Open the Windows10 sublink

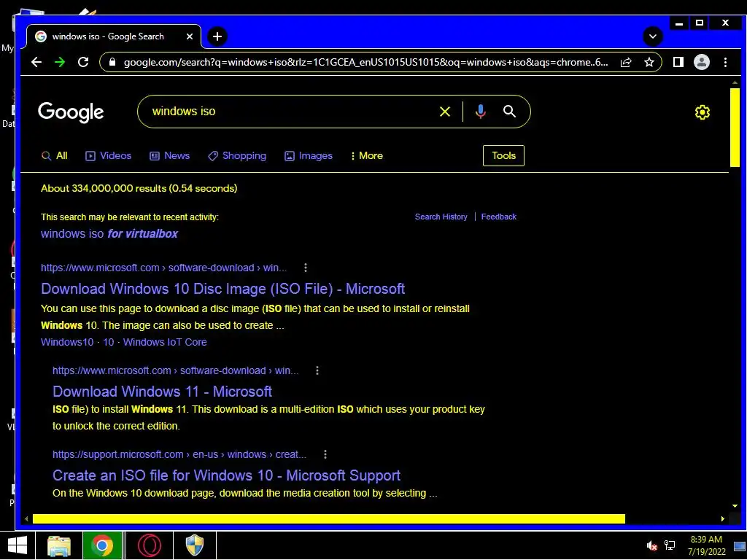tap(67, 342)
